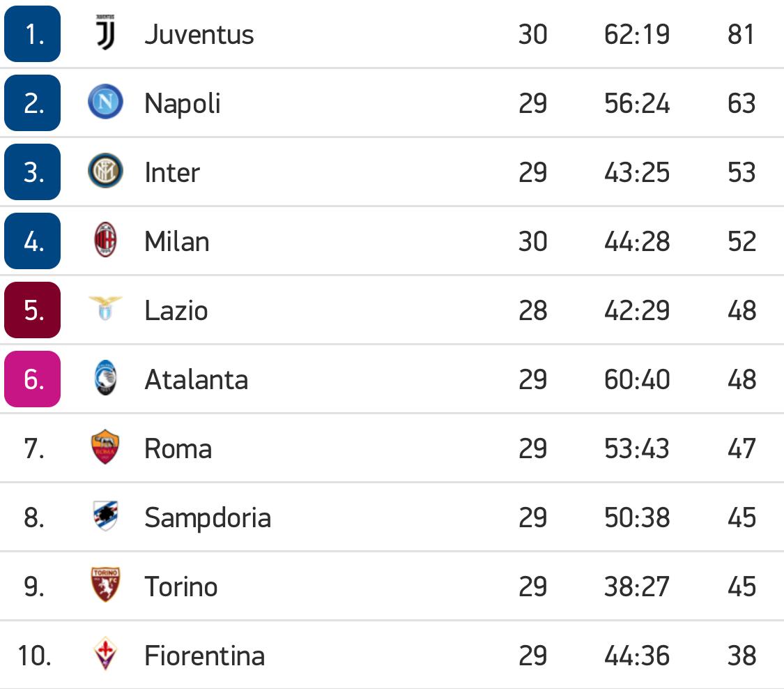Select the Sampdoria team name
The height and width of the screenshot is (689, 784).
click(x=208, y=517)
